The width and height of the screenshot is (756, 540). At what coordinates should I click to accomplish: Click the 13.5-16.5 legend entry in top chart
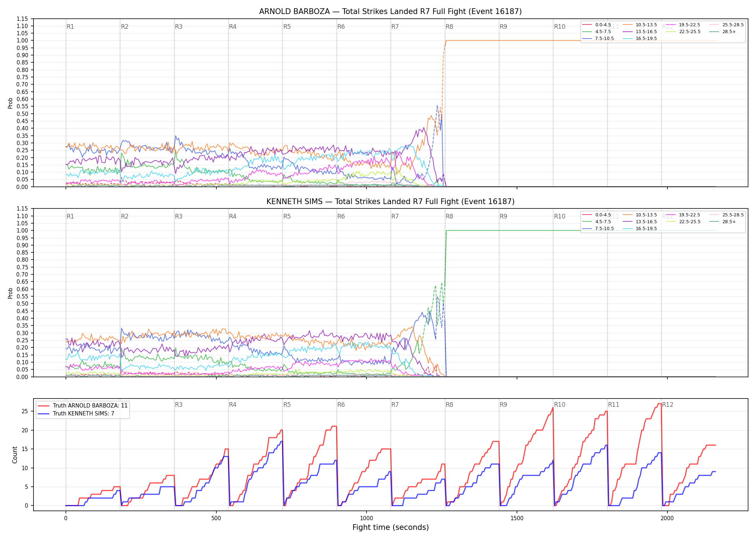pyautogui.click(x=640, y=32)
